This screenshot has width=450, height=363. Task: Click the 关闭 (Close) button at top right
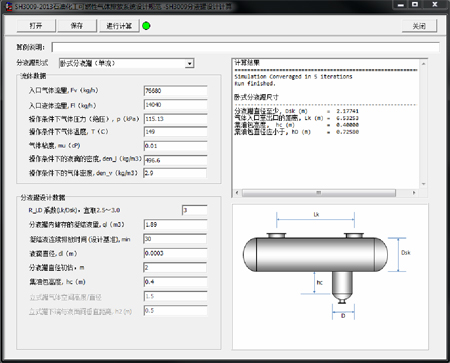(x=419, y=26)
